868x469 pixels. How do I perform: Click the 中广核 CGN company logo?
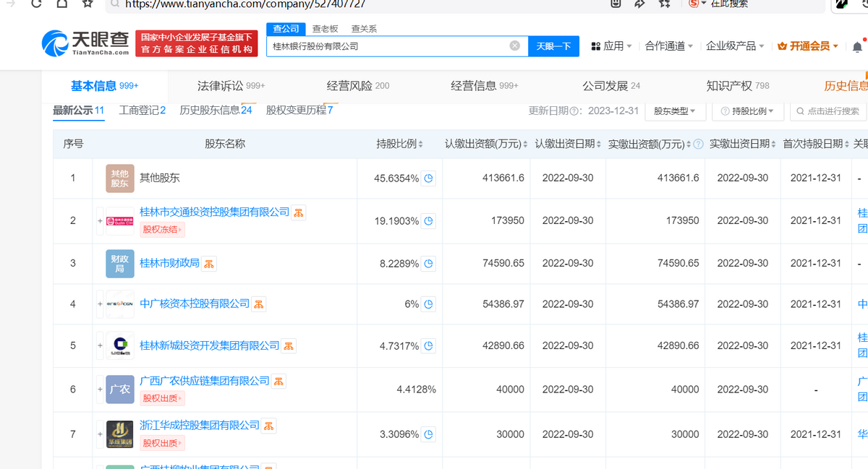coord(120,304)
